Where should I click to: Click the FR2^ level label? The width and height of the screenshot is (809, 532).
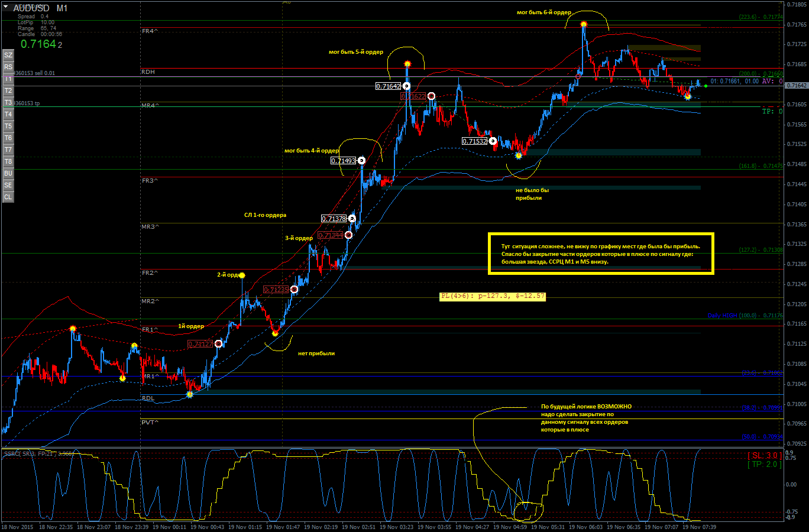(x=150, y=273)
